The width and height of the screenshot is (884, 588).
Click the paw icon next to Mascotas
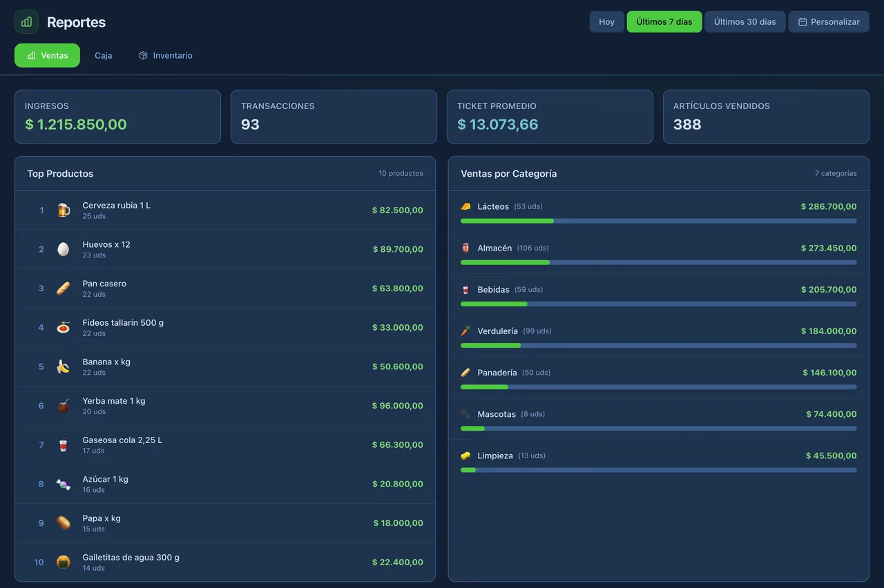click(x=465, y=414)
